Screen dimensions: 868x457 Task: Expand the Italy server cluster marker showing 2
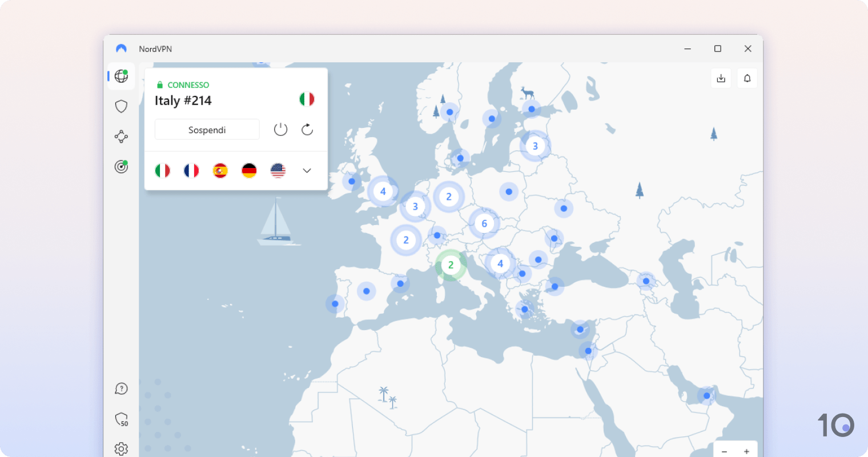pos(451,264)
